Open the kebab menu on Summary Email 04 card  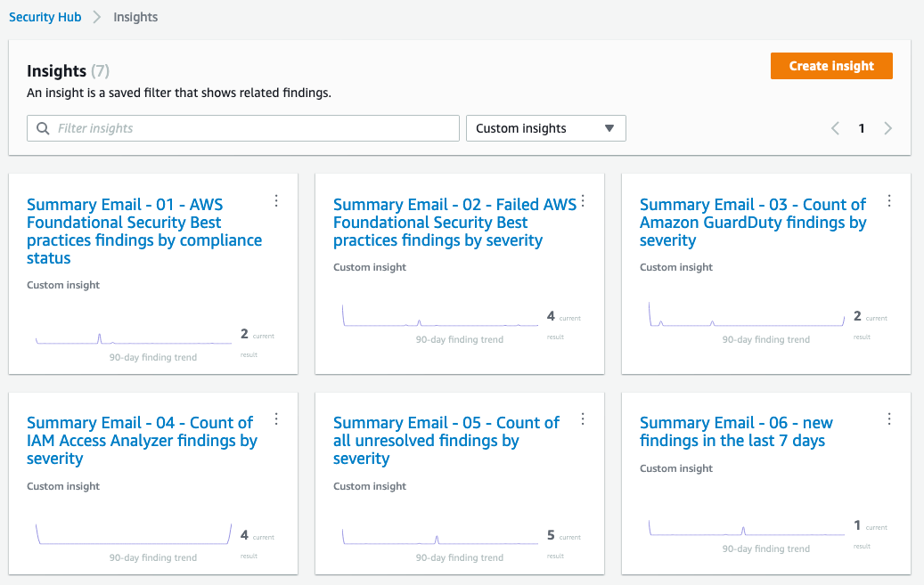pyautogui.click(x=276, y=418)
